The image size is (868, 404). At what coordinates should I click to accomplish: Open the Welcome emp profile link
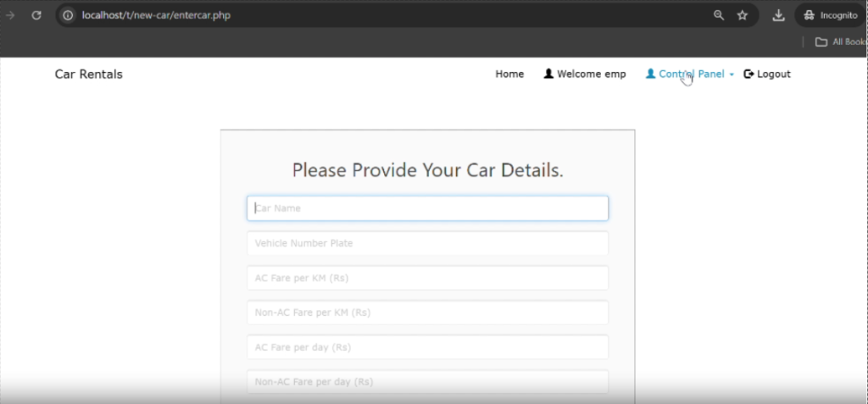585,75
